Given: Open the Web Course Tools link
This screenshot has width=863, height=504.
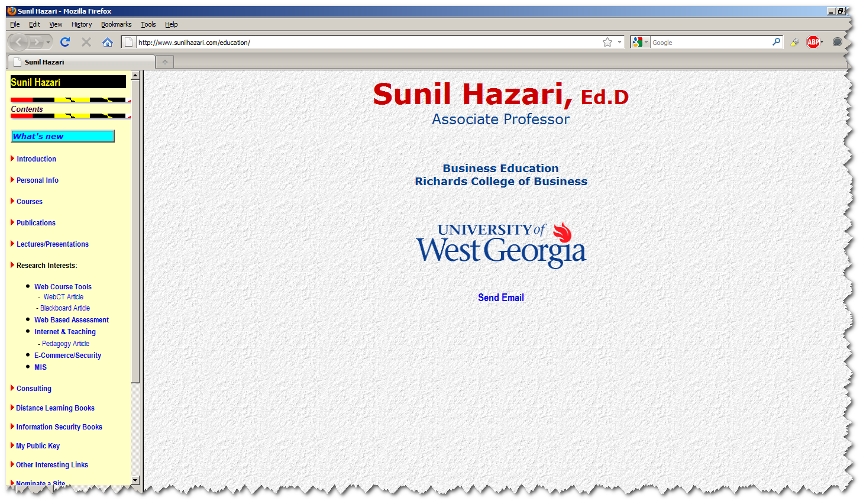Looking at the screenshot, I should (63, 287).
